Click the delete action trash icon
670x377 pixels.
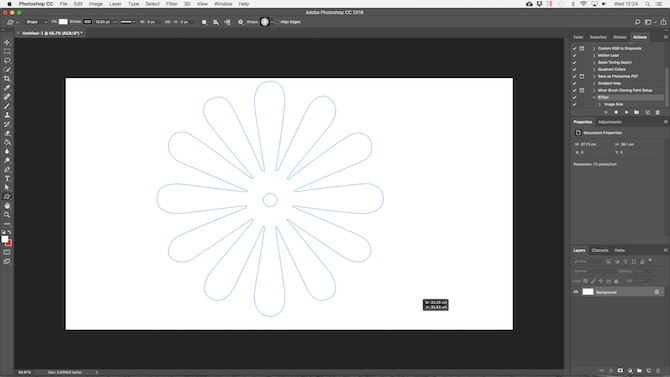658,112
